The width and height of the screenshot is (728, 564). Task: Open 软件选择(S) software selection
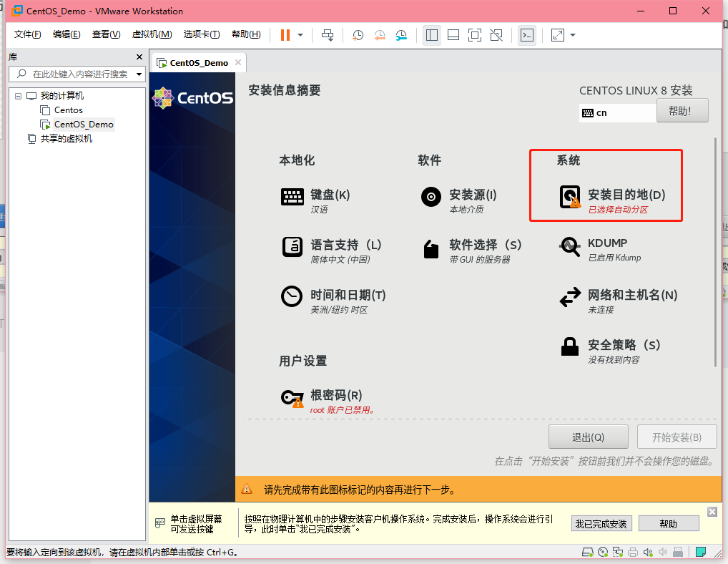coord(471,251)
